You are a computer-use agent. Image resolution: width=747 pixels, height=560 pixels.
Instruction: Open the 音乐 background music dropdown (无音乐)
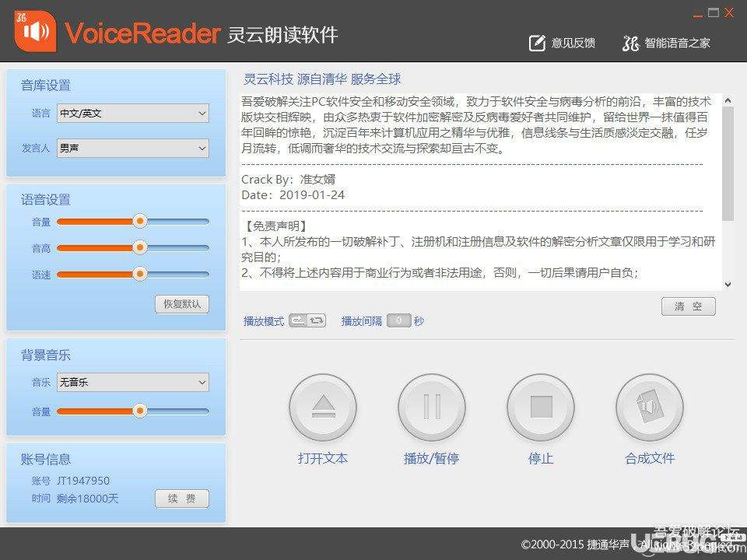(x=133, y=382)
